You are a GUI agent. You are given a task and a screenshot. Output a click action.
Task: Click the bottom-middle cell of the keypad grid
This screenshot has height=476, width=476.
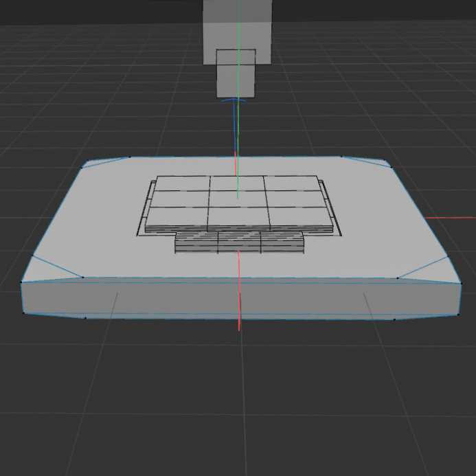238,218
